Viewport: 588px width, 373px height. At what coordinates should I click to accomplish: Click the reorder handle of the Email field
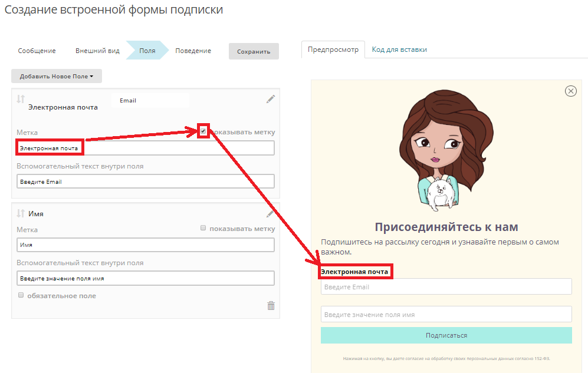21,100
